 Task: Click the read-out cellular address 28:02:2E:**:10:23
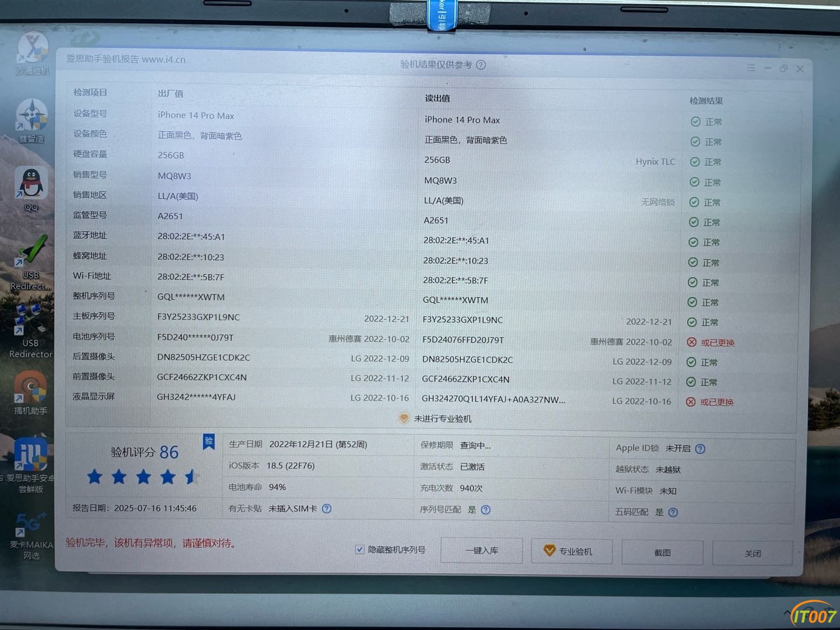point(456,260)
